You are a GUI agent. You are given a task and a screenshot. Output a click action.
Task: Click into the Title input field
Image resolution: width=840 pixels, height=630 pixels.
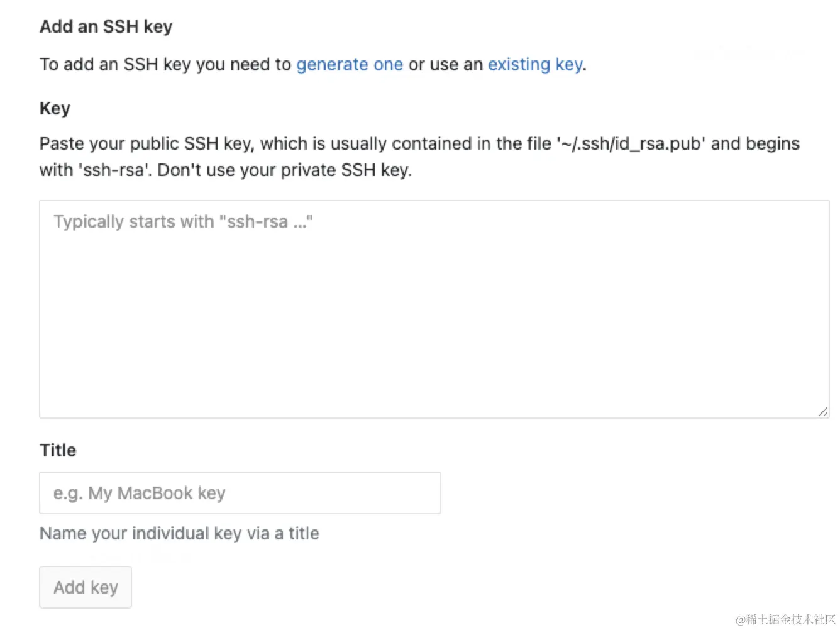tap(240, 493)
